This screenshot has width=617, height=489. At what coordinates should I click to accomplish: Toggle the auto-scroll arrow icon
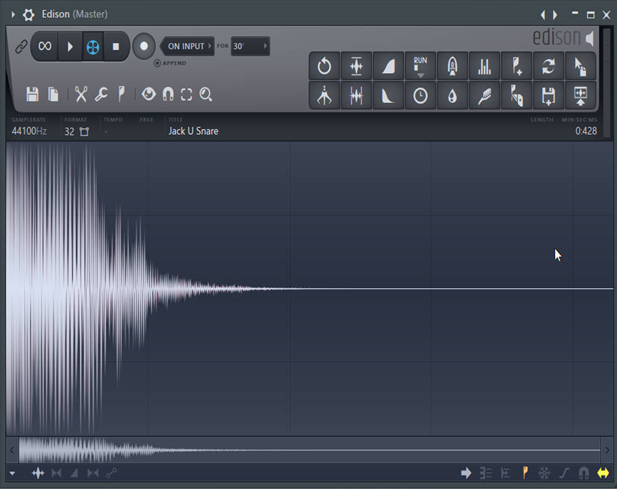click(x=466, y=473)
